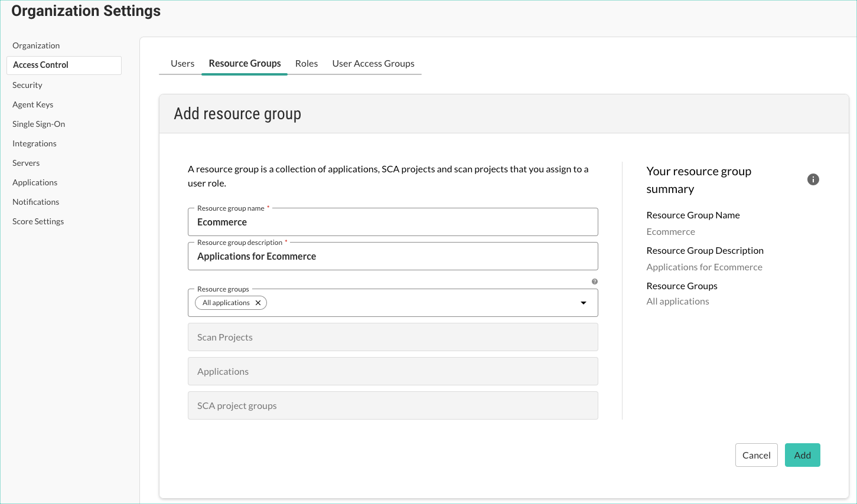The width and height of the screenshot is (857, 504).
Task: Click the disabled Scan Projects field
Action: click(x=393, y=337)
